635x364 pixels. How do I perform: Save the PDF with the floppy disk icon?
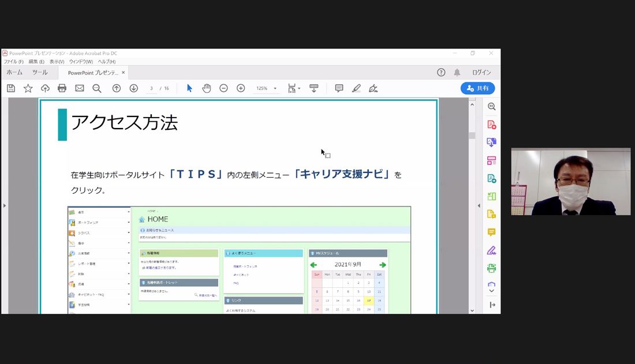tap(11, 88)
